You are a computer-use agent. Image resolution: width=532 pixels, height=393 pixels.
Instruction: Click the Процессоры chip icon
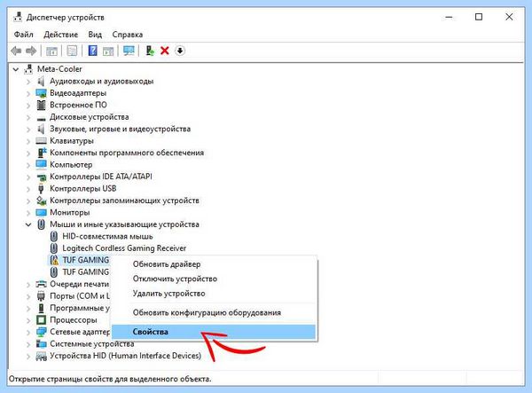coord(41,320)
